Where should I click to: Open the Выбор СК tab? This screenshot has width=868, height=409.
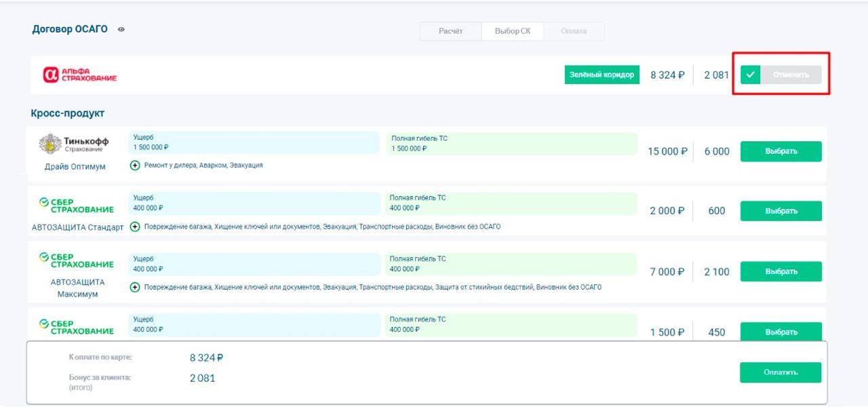tap(513, 31)
